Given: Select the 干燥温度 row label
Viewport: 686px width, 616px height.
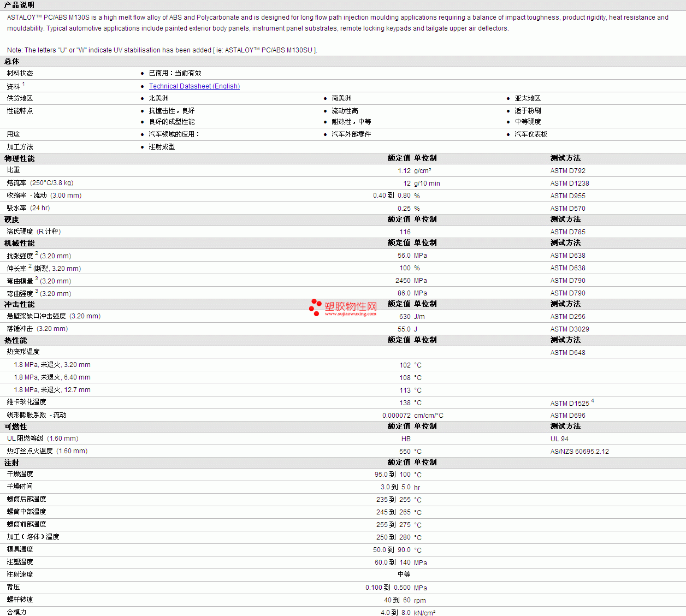Looking at the screenshot, I should pyautogui.click(x=20, y=474).
